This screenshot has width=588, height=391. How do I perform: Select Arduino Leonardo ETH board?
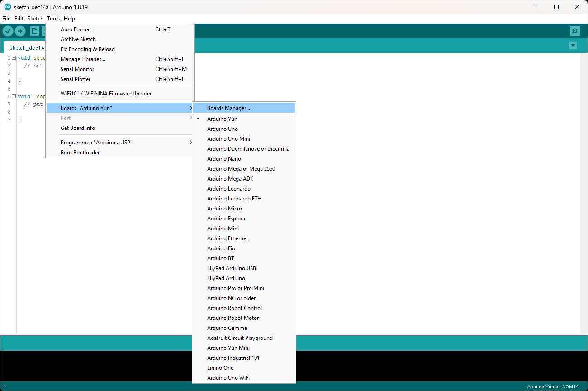[x=244, y=199]
